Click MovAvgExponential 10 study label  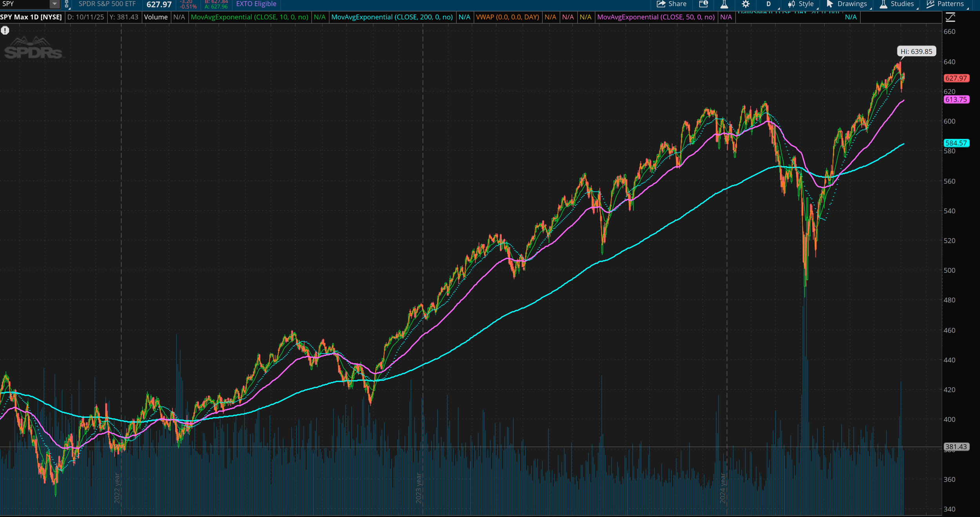pos(249,17)
